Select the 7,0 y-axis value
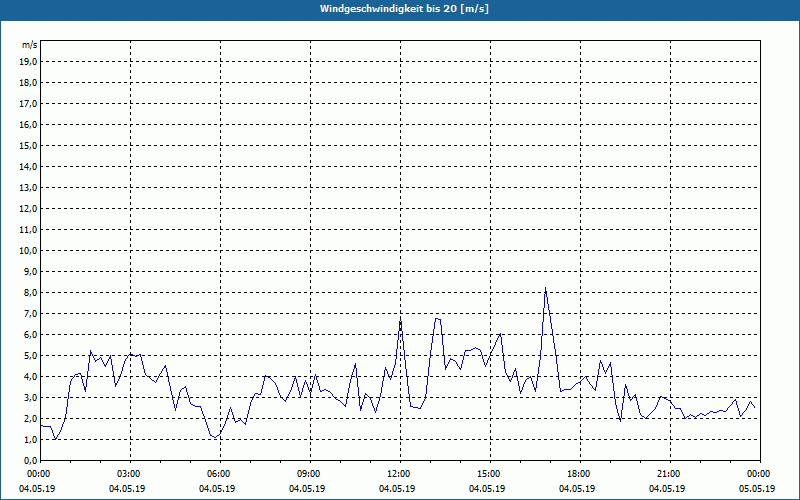 [31, 313]
